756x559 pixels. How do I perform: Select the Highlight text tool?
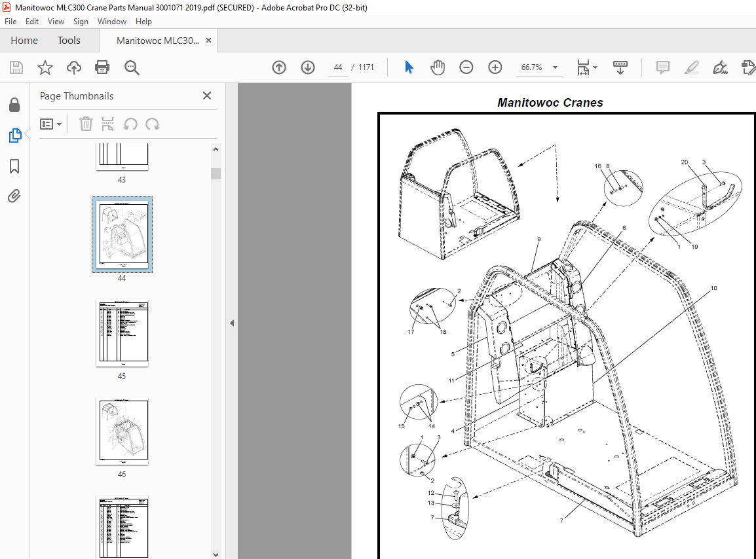click(692, 67)
